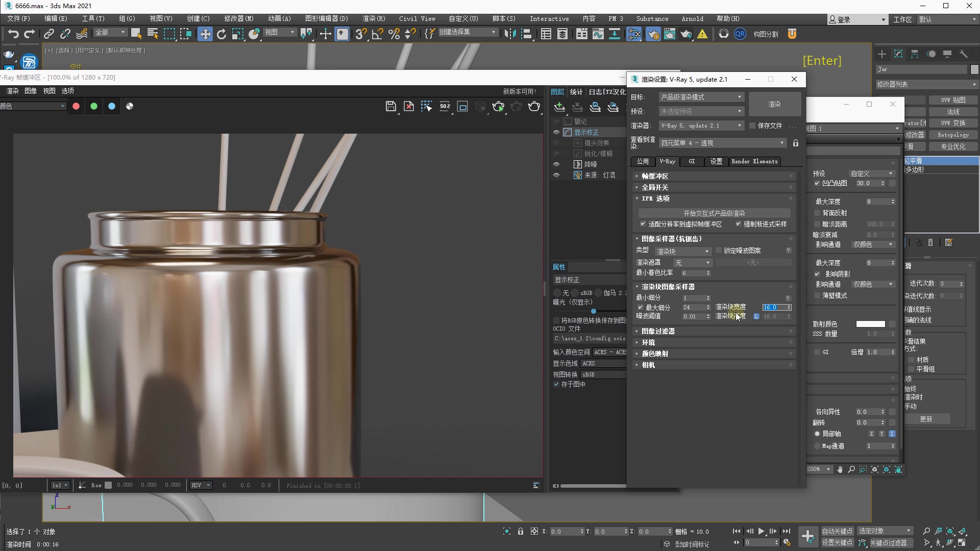This screenshot has height=551, width=980.
Task: Click the red channel circle
Action: 76,106
